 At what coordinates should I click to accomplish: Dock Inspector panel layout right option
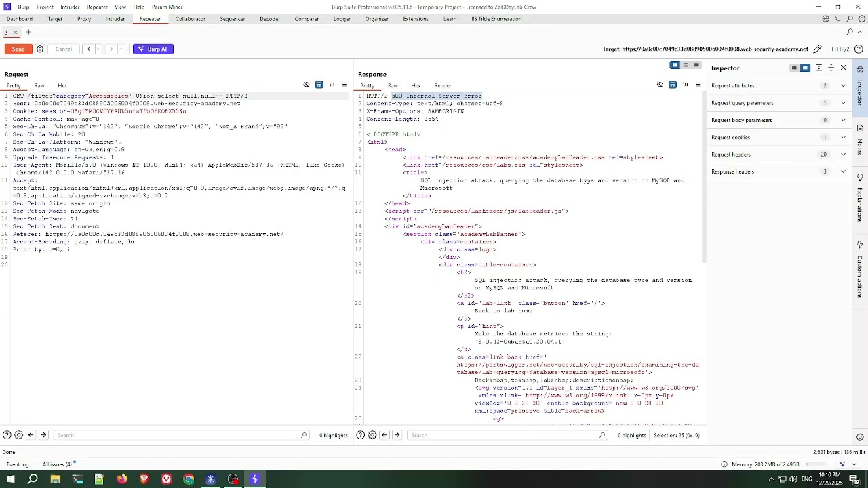point(805,68)
